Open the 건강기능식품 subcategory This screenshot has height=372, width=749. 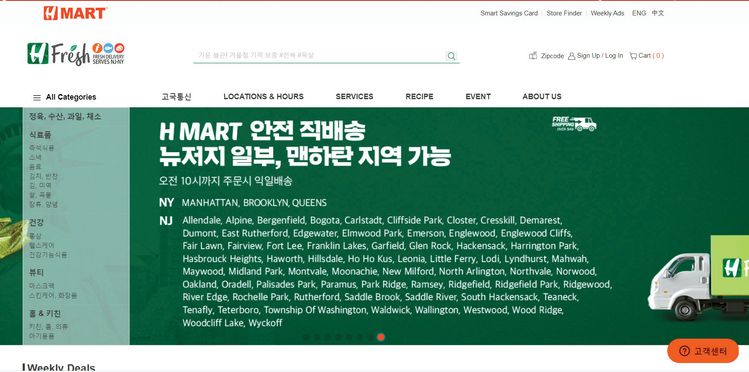coord(48,255)
